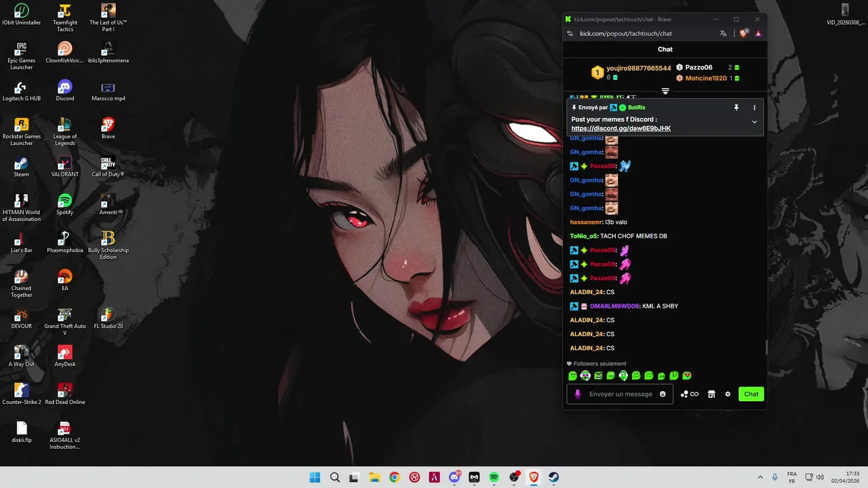Open the shop storefront icon
The width and height of the screenshot is (868, 488).
[x=711, y=394]
